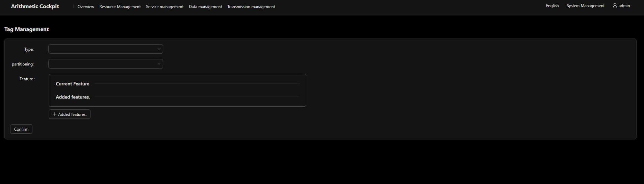Click the admin account name
Viewport: 644px width, 184px height.
tap(624, 6)
